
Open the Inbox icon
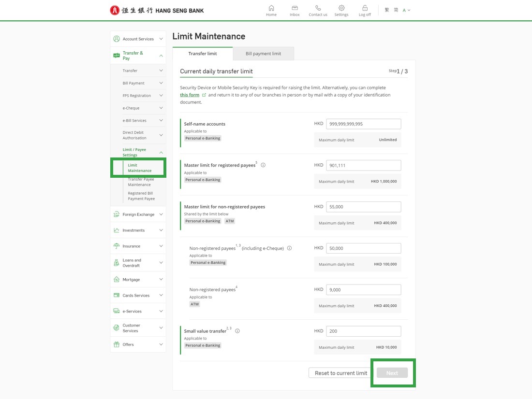click(x=295, y=8)
